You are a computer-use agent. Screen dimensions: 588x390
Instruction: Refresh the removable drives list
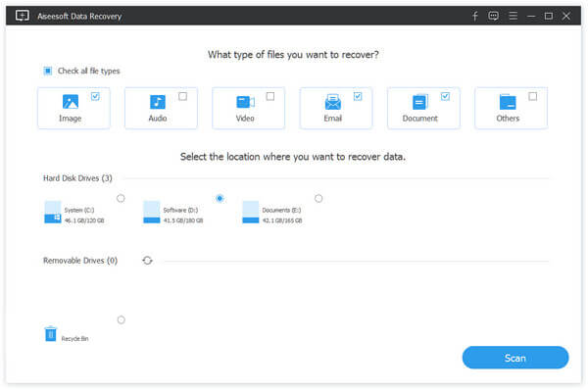pos(147,261)
